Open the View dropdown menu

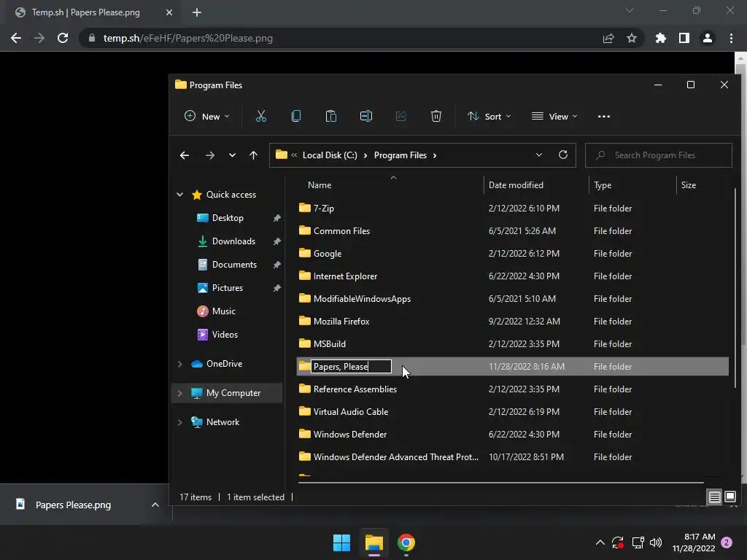click(x=554, y=116)
